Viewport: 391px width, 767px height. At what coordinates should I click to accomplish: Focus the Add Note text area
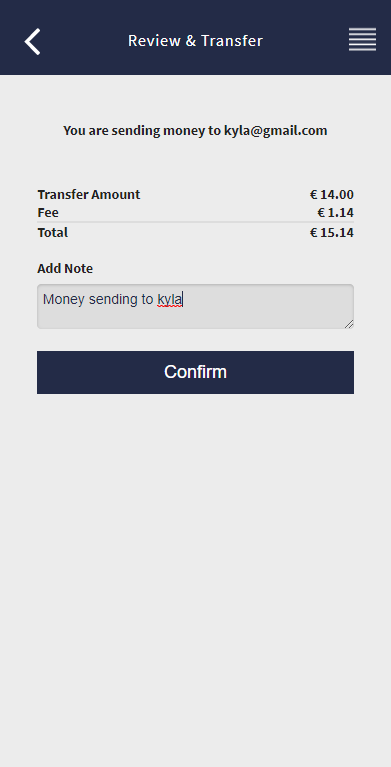195,306
